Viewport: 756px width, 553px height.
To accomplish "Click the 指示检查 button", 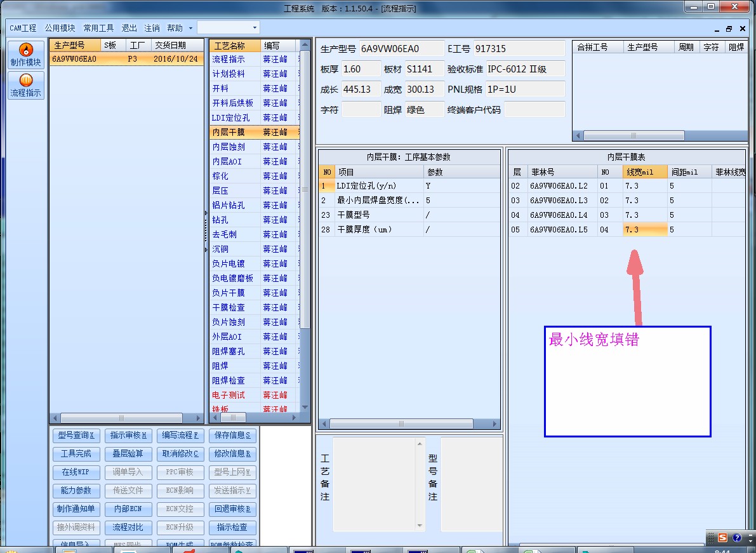I will [232, 528].
